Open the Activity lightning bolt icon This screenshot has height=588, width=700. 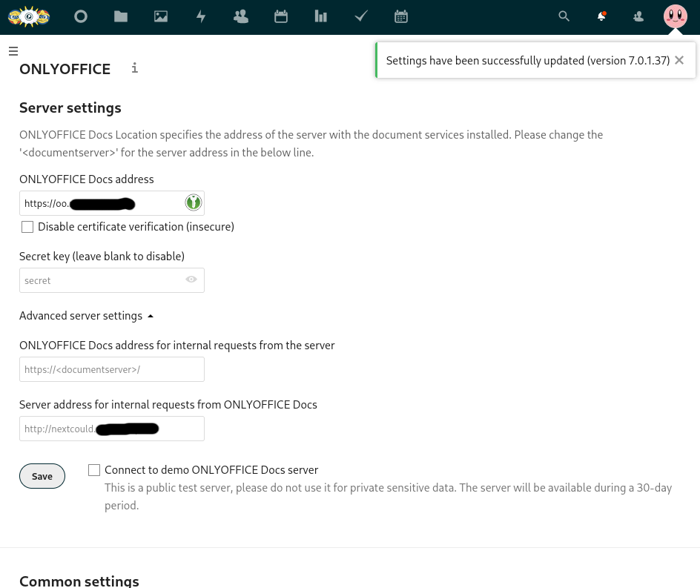[x=201, y=16]
